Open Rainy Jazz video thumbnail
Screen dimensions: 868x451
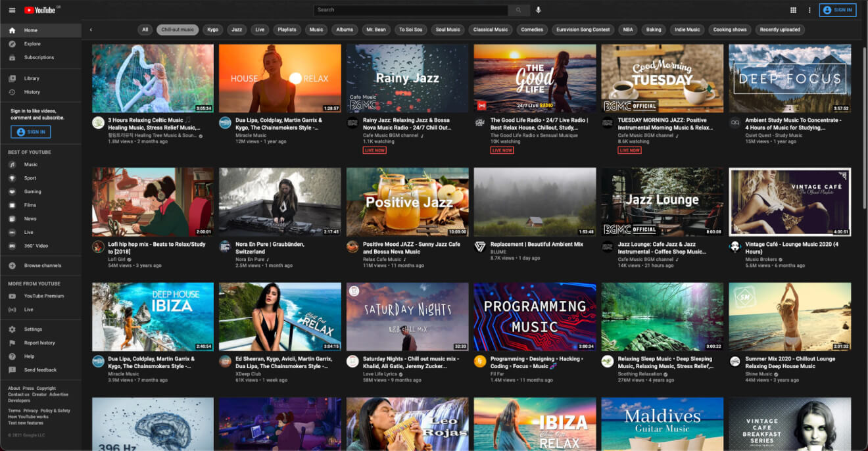pos(408,78)
